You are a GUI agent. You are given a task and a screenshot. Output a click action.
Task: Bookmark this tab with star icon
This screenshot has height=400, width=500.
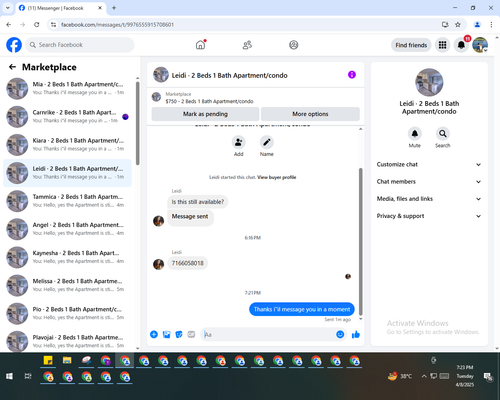(458, 25)
